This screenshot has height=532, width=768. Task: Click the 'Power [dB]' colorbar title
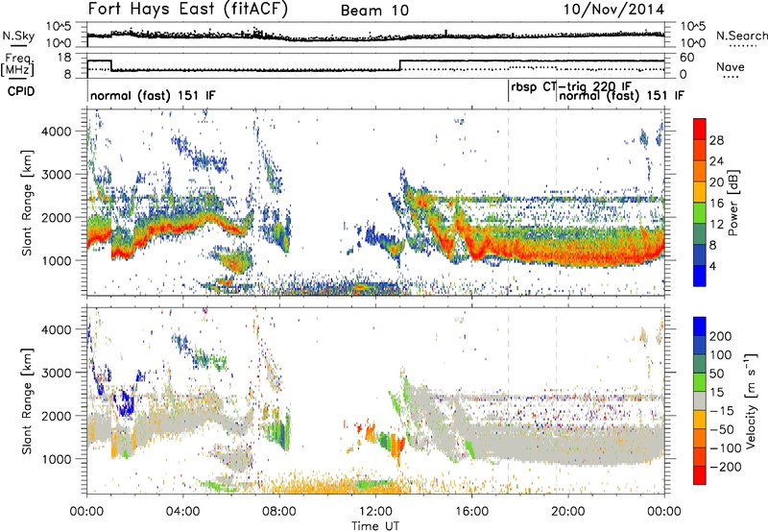(x=732, y=203)
